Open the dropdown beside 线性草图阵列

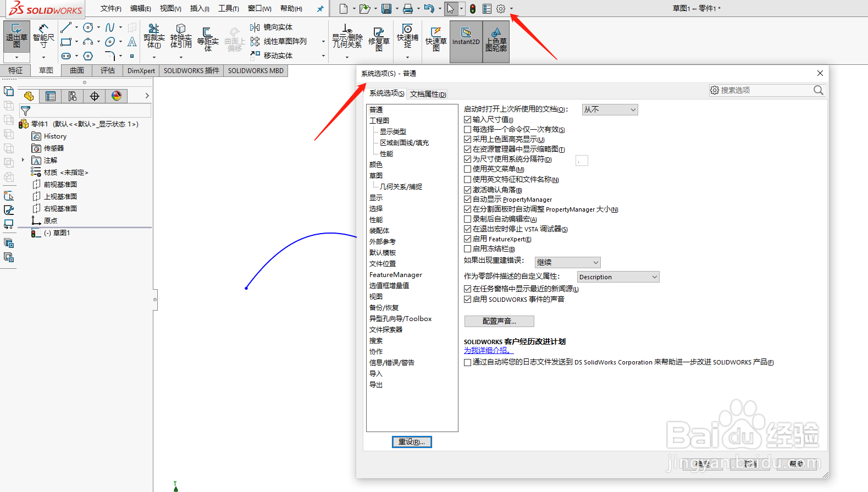[323, 42]
